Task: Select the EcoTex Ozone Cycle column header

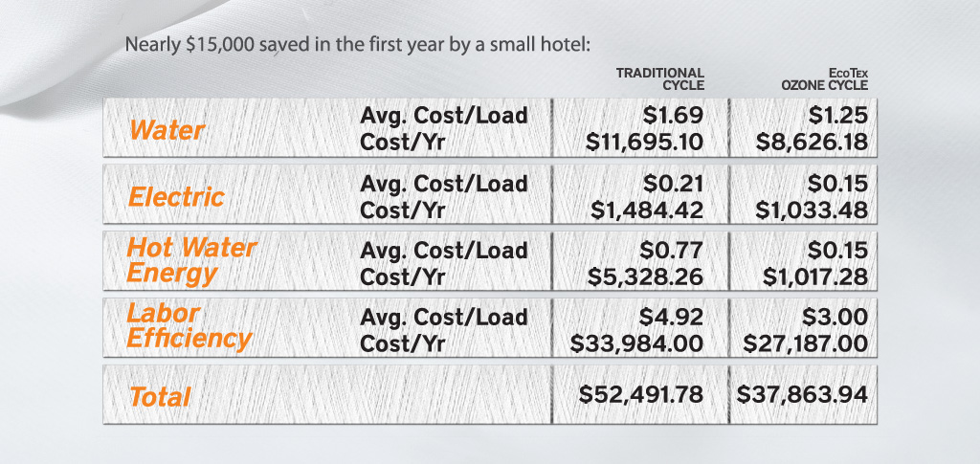Action: [x=827, y=77]
